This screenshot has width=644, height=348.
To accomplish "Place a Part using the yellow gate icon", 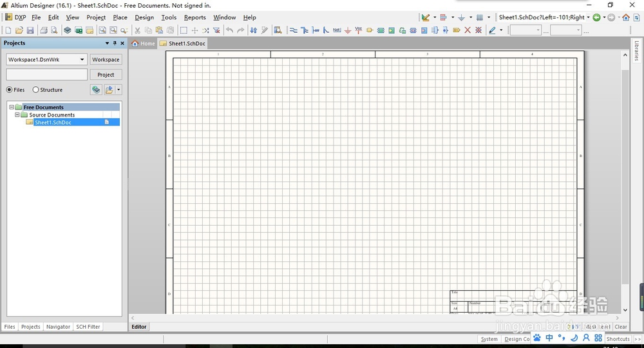I will [x=370, y=30].
